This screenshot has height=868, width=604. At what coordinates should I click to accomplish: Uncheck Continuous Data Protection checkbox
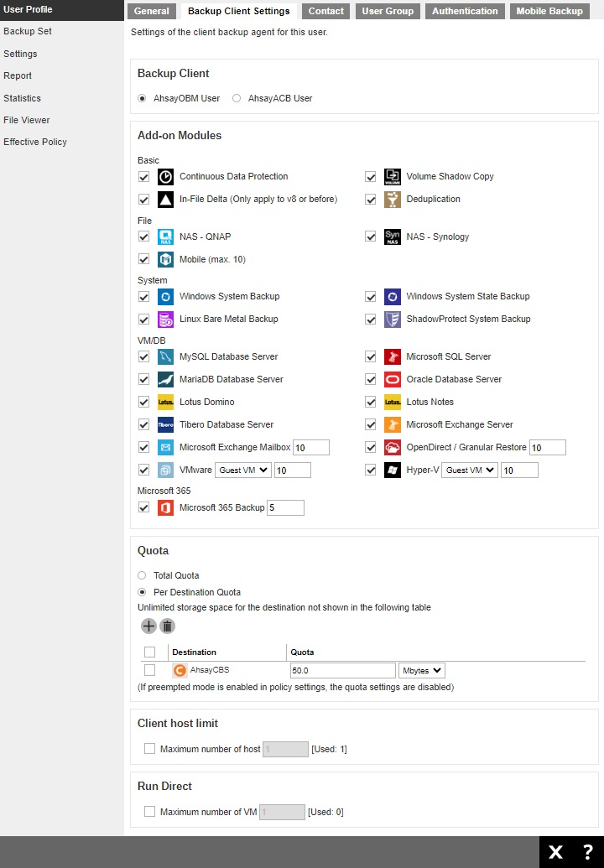pos(144,177)
